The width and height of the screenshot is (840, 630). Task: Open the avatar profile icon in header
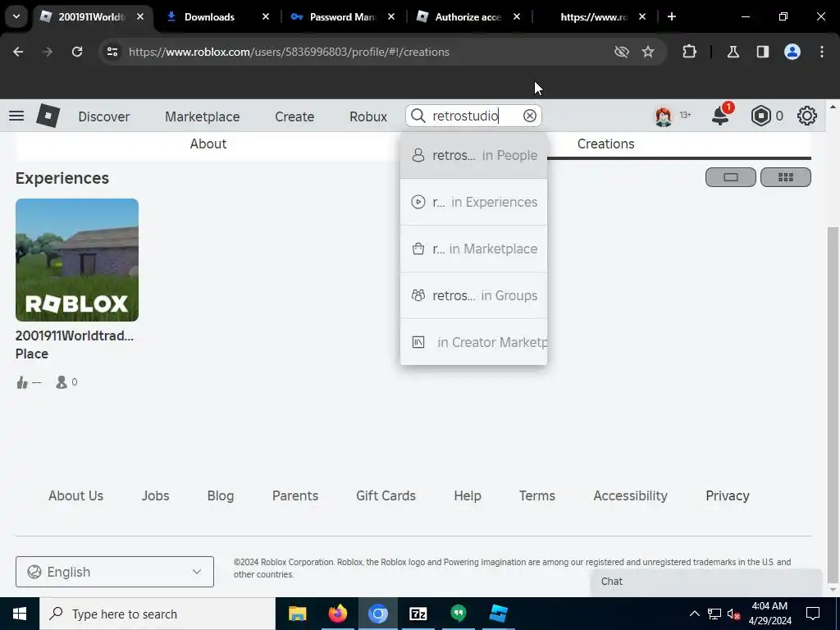pos(663,116)
